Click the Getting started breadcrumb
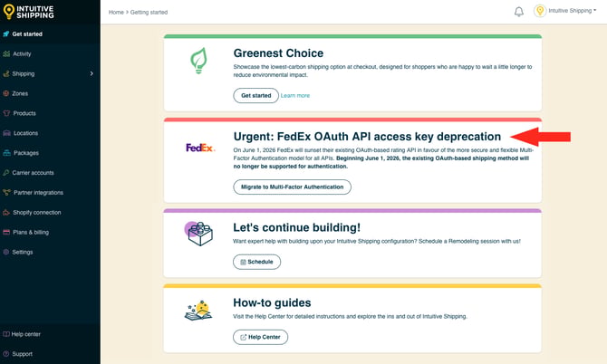Screen dimensions: 607x364 (x=149, y=13)
